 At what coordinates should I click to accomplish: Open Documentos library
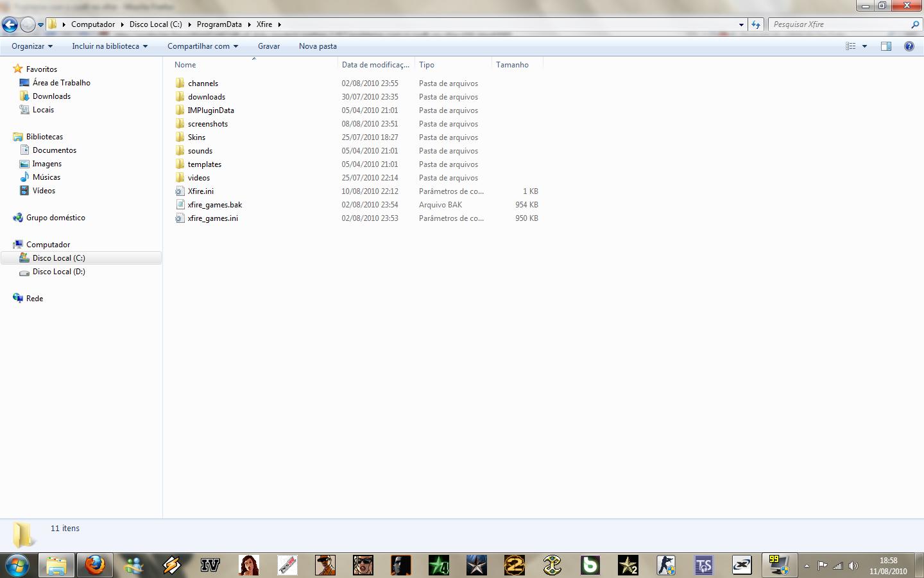(x=55, y=150)
